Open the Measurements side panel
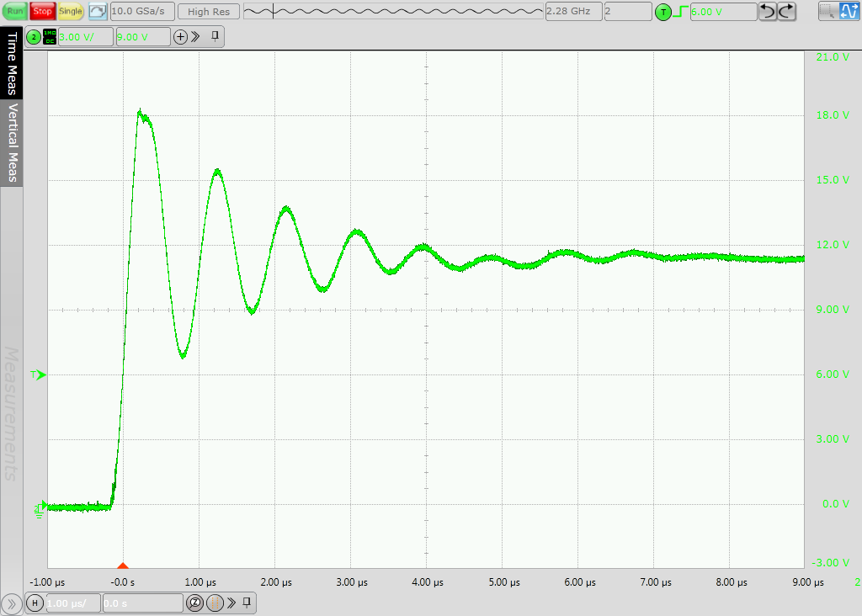Screen dimensions: 862x616 [12, 413]
